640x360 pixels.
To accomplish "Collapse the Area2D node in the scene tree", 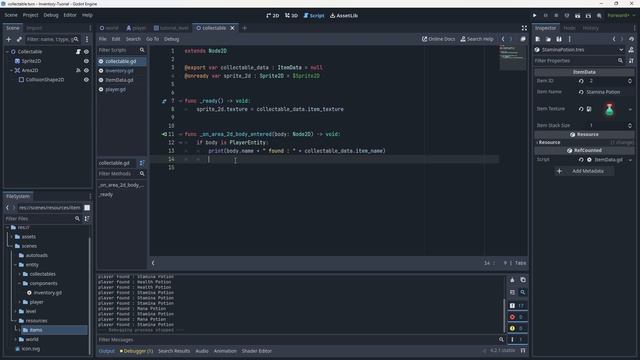I will pyautogui.click(x=11, y=70).
